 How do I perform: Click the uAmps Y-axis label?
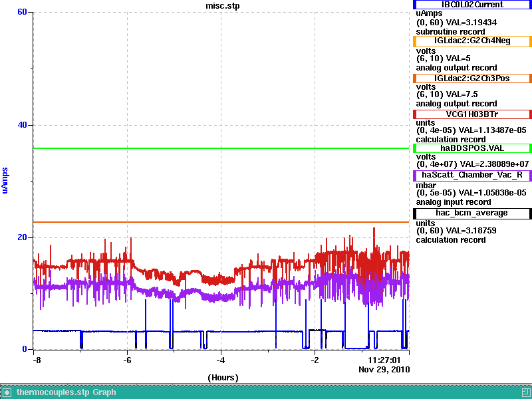(5, 180)
